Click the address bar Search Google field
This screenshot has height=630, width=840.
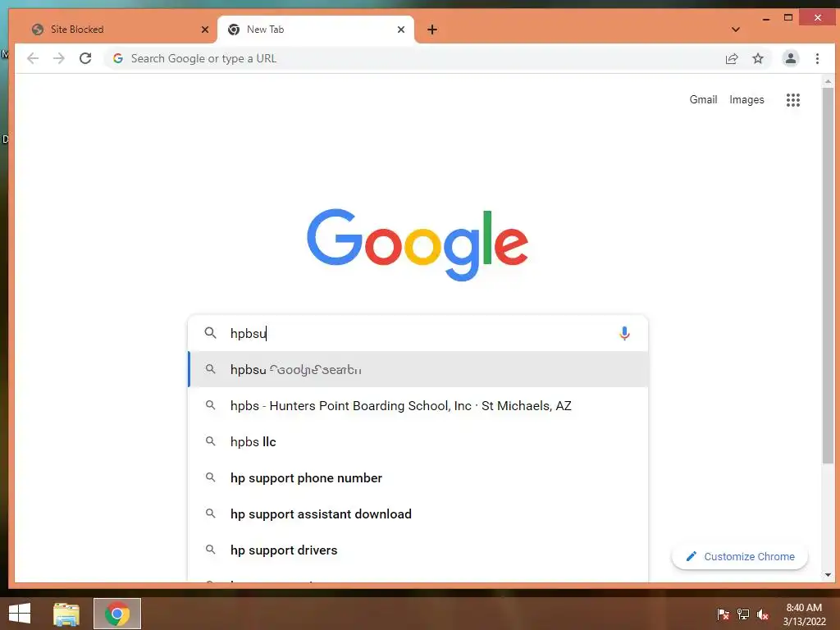point(418,58)
